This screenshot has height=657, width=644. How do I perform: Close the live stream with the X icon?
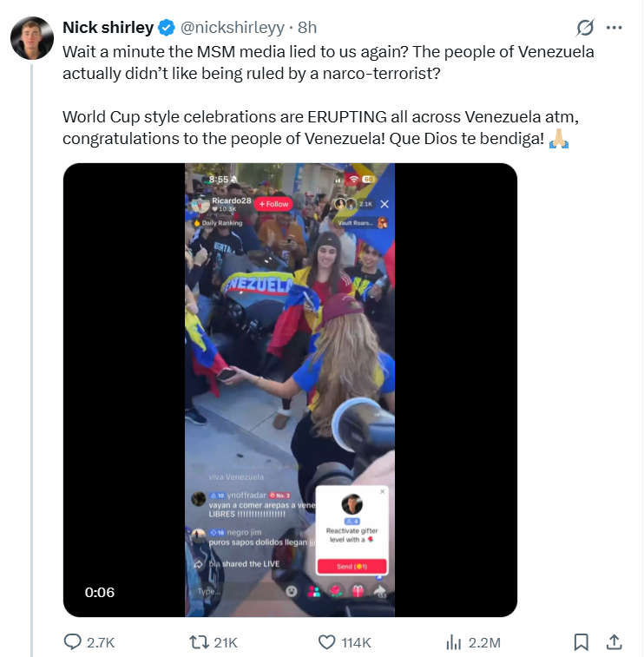tap(384, 205)
